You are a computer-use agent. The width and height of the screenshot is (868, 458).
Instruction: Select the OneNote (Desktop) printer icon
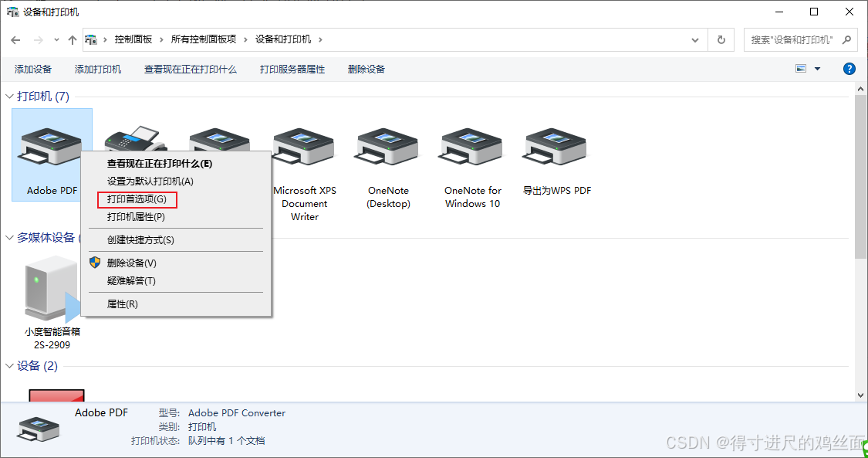387,148
